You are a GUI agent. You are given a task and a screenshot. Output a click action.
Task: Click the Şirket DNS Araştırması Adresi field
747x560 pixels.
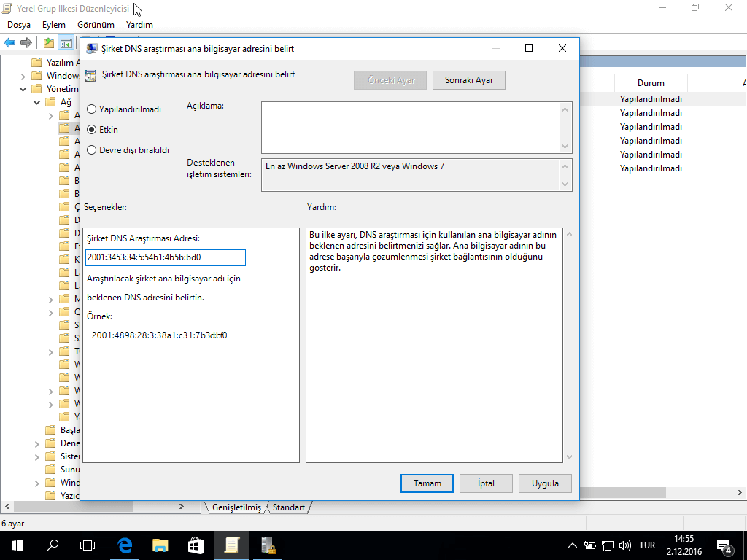(x=165, y=257)
